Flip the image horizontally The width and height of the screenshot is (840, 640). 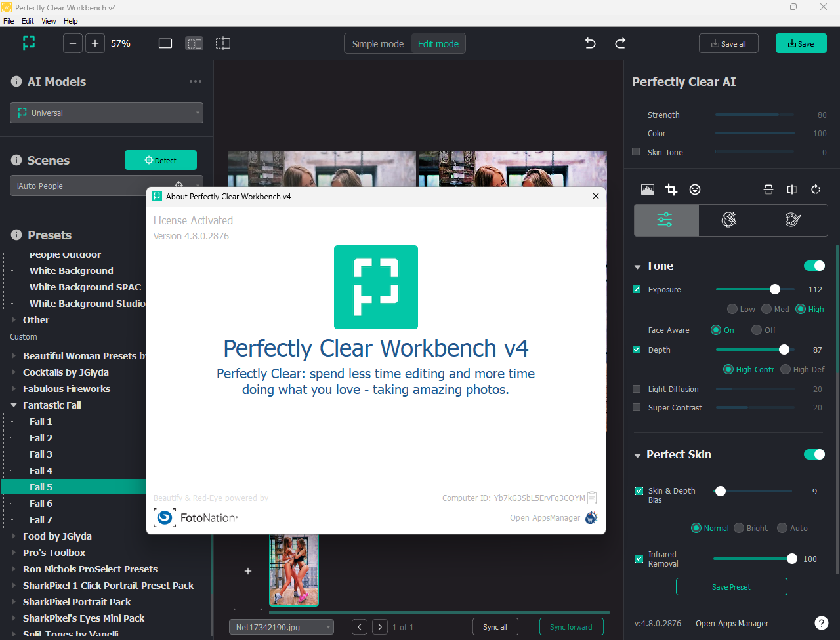(792, 190)
